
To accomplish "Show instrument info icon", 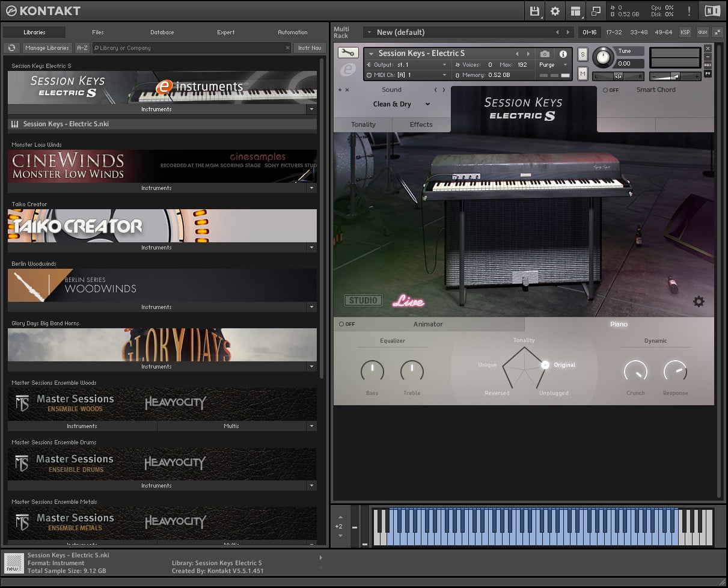I will 563,54.
